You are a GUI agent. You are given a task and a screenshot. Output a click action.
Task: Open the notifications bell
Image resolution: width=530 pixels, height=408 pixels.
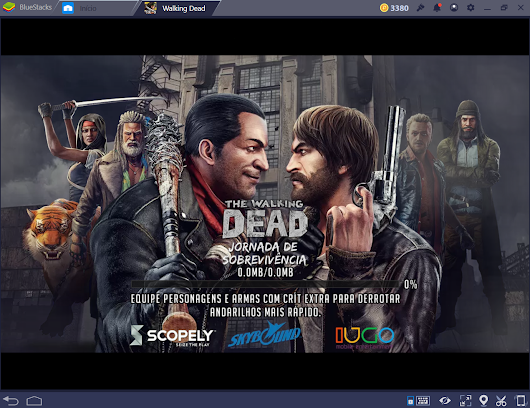pyautogui.click(x=437, y=7)
